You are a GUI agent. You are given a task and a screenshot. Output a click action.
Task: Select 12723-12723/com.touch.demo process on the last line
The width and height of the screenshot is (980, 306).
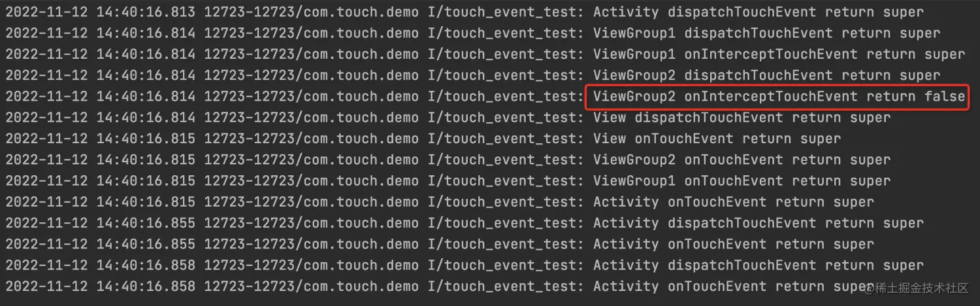tap(311, 286)
